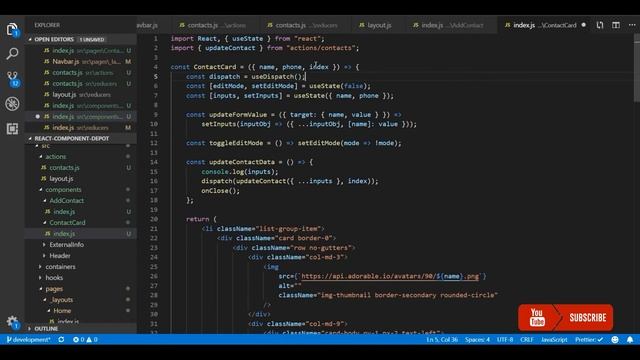Viewport: 640px width, 360px height.
Task: Click the Ln 5, Col 36 indicator
Action: click(442, 340)
